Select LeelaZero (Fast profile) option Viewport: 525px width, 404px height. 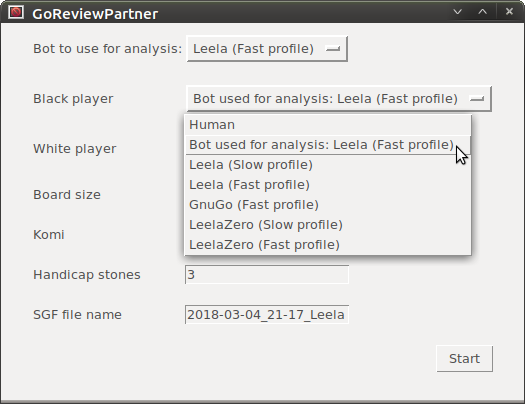(328, 245)
